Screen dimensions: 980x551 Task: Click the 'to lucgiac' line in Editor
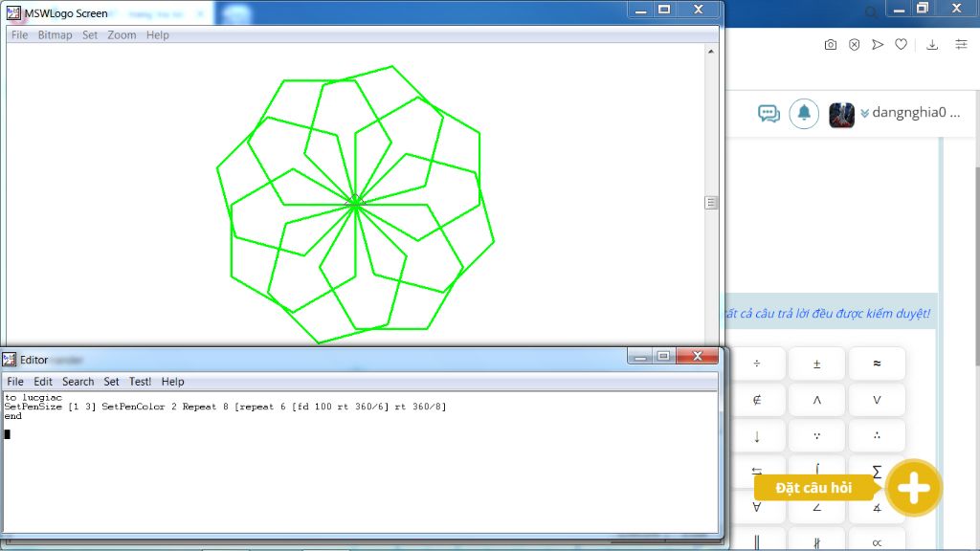(x=33, y=397)
